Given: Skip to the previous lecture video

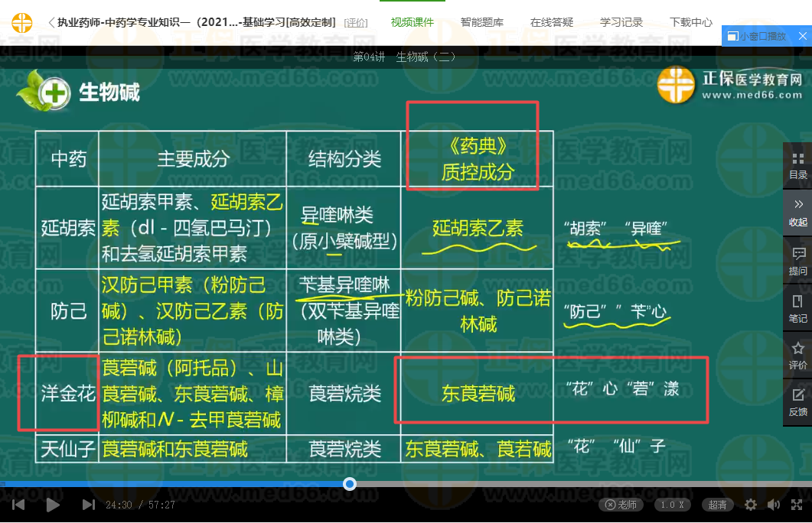Looking at the screenshot, I should [x=18, y=505].
